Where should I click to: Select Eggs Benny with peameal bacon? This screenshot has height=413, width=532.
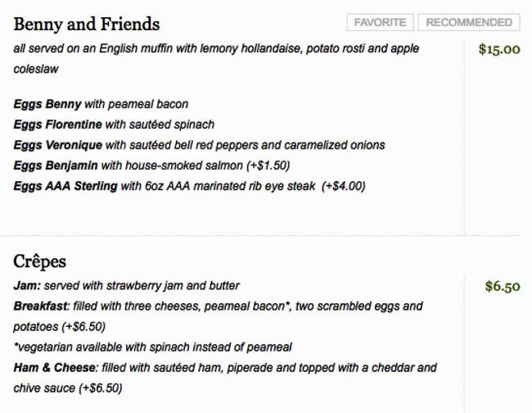coord(101,104)
